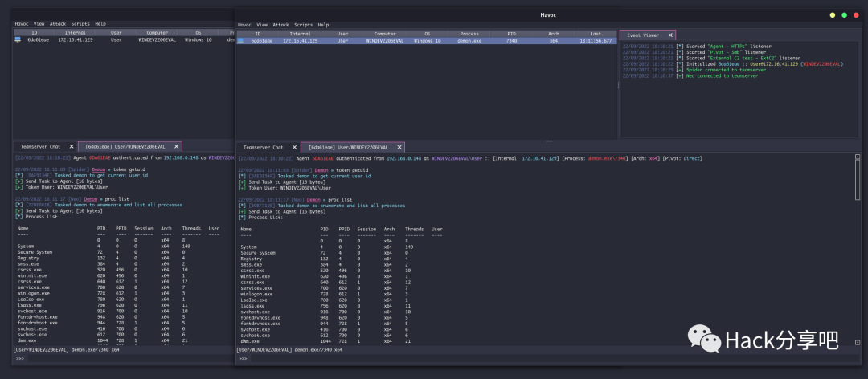
Task: Sort by Internal column header in back window
Action: (76, 33)
